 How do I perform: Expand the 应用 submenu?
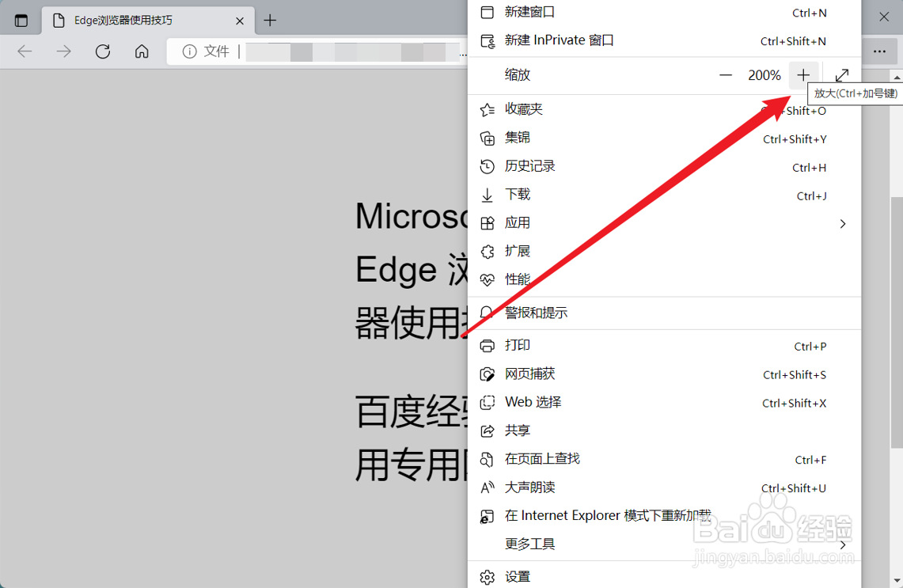(664, 223)
